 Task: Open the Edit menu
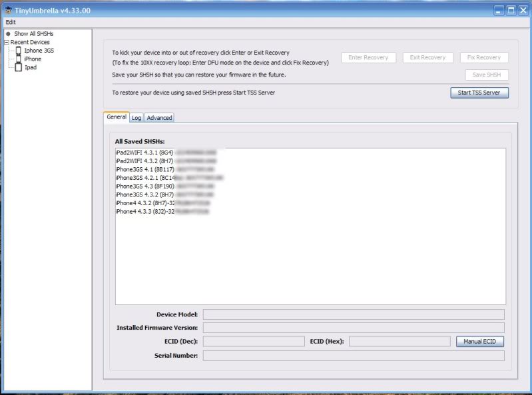(11, 22)
